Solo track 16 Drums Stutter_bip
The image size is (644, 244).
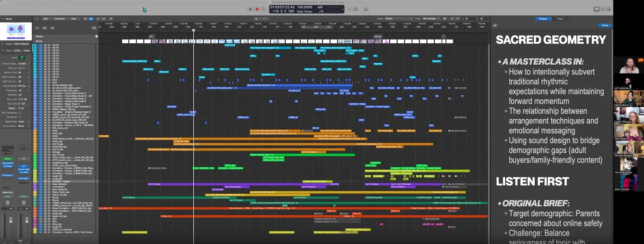click(49, 85)
